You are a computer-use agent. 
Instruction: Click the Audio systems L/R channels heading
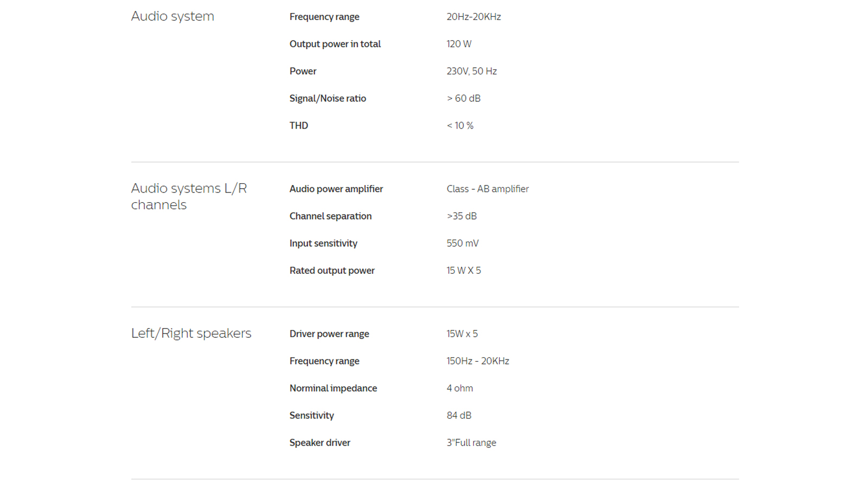[189, 196]
